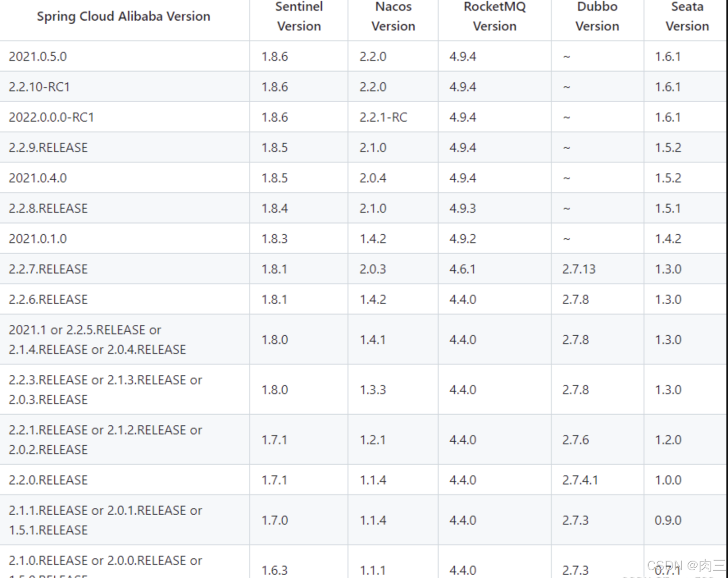The height and width of the screenshot is (578, 728).
Task: Click Nacos 1.1.4 in 2.2.0.RELEASE row
Action: (373, 480)
